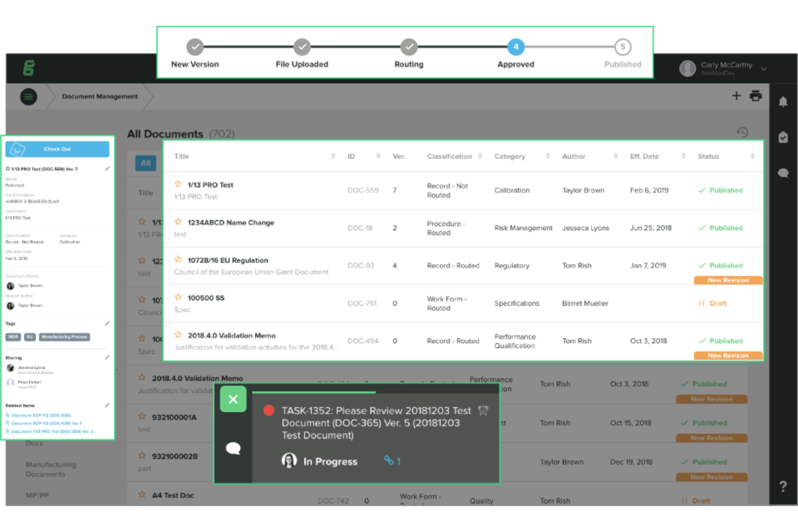
Task: Click the red status dot on TASK-1352
Action: [269, 411]
